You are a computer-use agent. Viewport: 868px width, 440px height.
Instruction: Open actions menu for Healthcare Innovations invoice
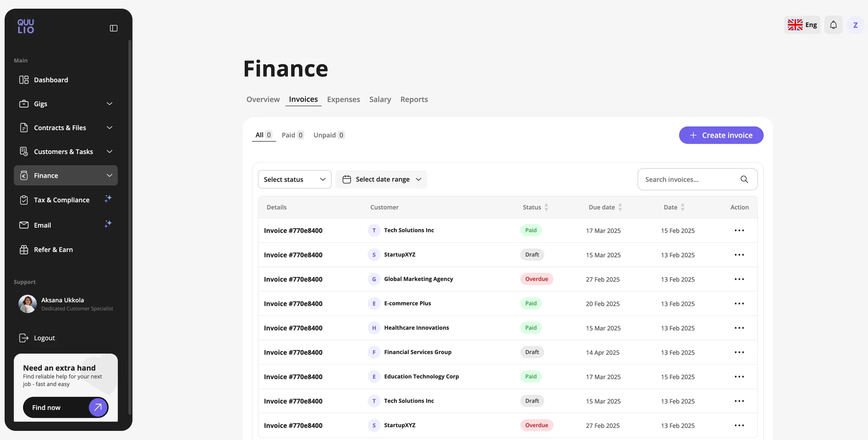739,328
